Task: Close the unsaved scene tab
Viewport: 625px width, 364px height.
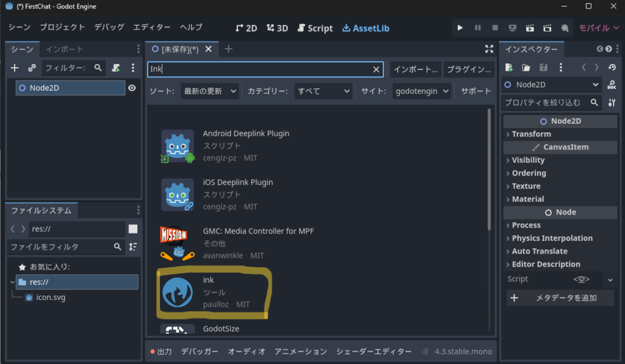Action: click(x=209, y=49)
